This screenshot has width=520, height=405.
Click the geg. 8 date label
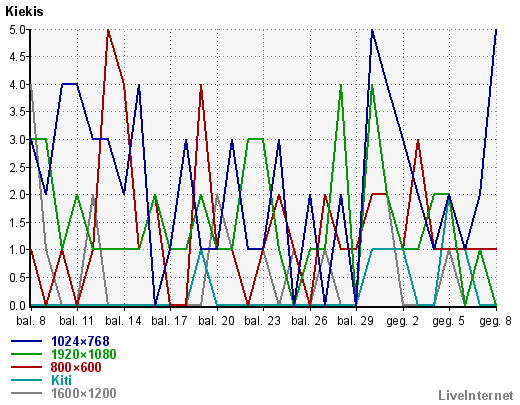[x=495, y=321]
